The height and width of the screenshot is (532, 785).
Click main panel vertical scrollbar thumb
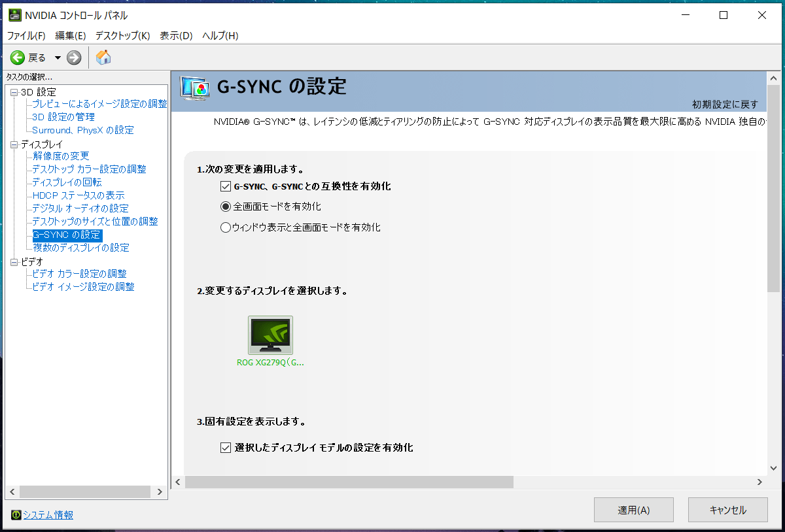coord(774,188)
